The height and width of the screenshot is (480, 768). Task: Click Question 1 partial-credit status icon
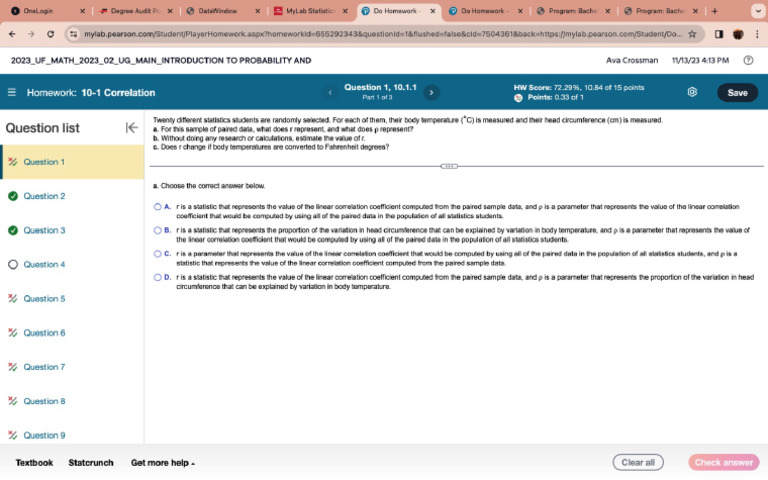coord(13,162)
